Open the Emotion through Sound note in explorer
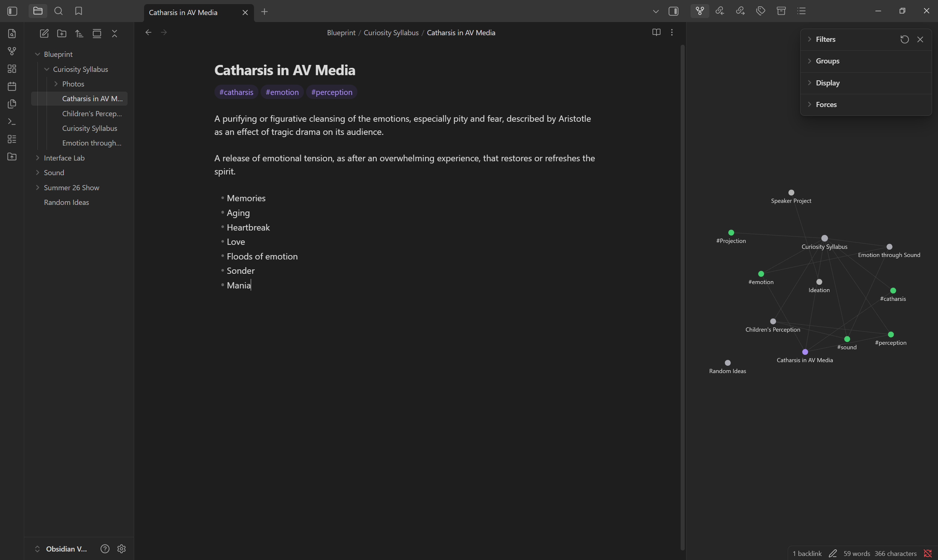This screenshot has width=938, height=560. (92, 143)
